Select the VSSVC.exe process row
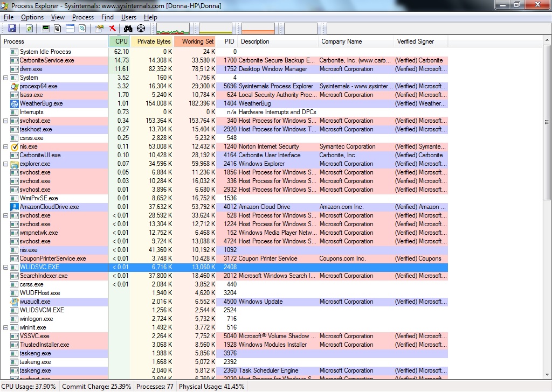Image resolution: width=552 pixels, height=392 pixels. pos(224,336)
